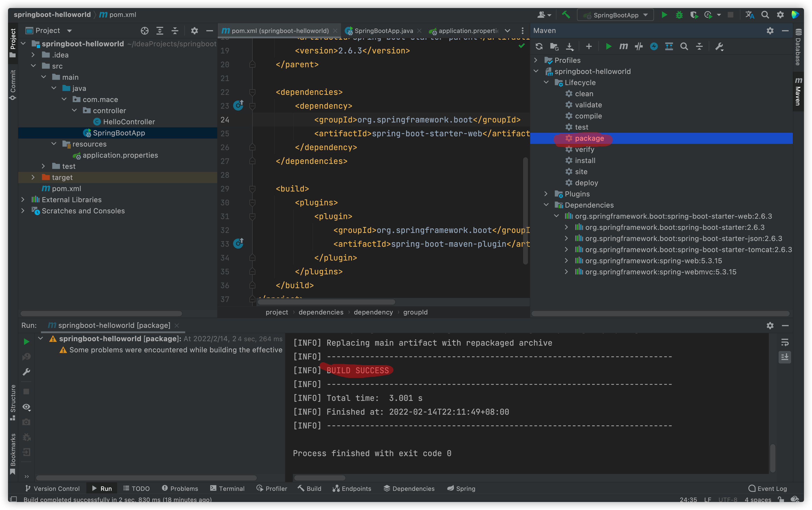Collapse all nodes in the Project view

(175, 30)
